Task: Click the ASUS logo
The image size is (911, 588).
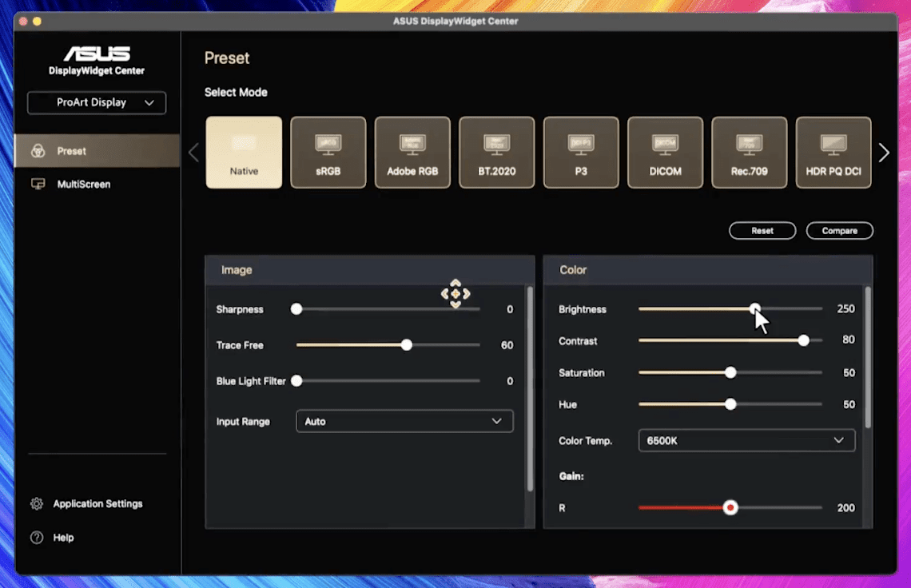Action: tap(97, 54)
